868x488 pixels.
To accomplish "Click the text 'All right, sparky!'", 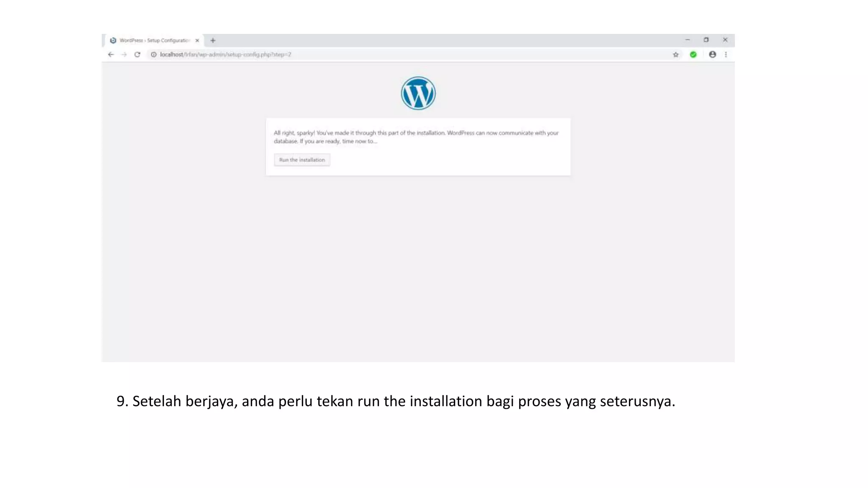I will tap(294, 133).
